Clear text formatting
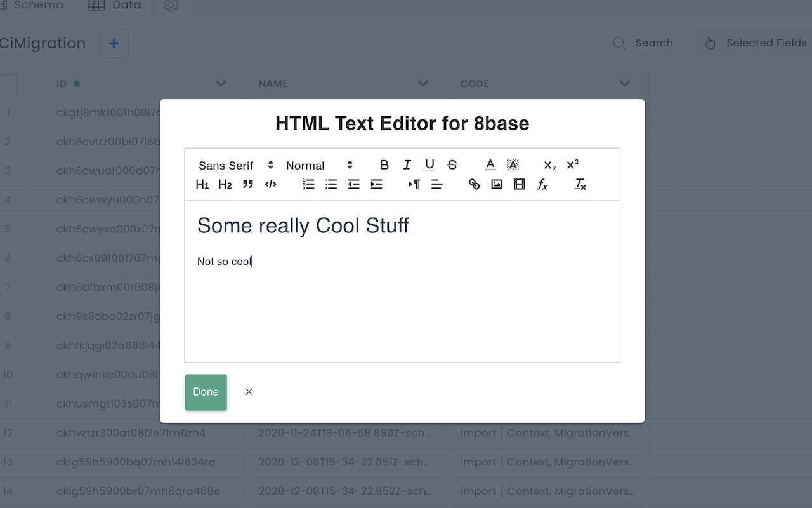The width and height of the screenshot is (812, 508). coord(580,184)
